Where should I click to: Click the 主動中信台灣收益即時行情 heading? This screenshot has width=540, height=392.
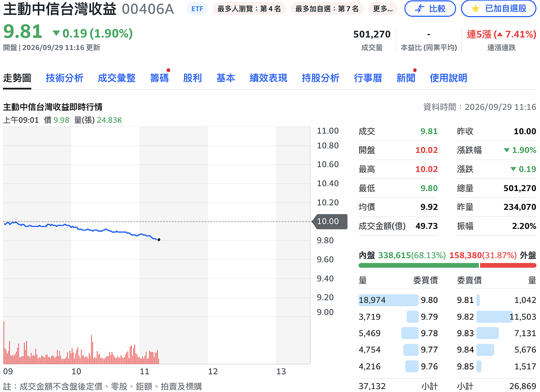(53, 107)
